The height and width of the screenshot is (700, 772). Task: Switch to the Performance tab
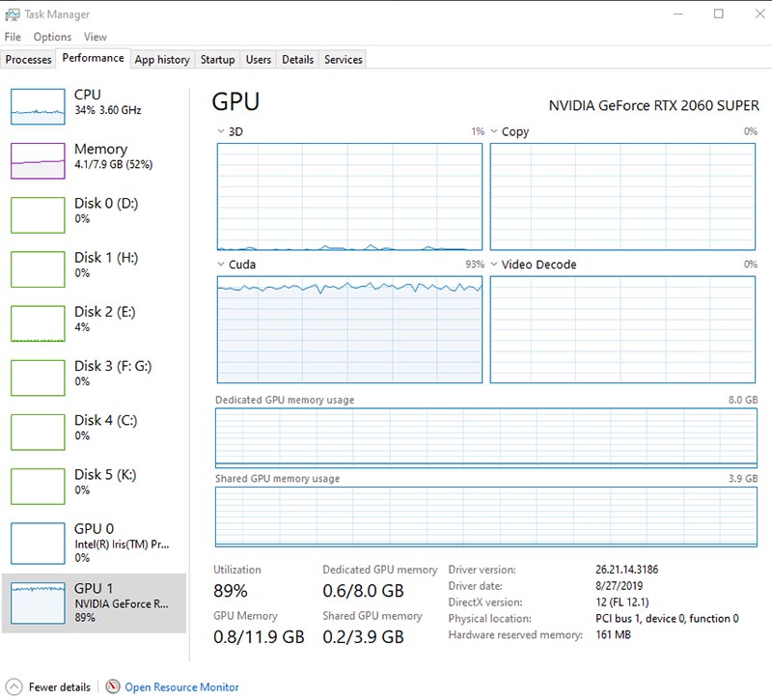point(93,58)
